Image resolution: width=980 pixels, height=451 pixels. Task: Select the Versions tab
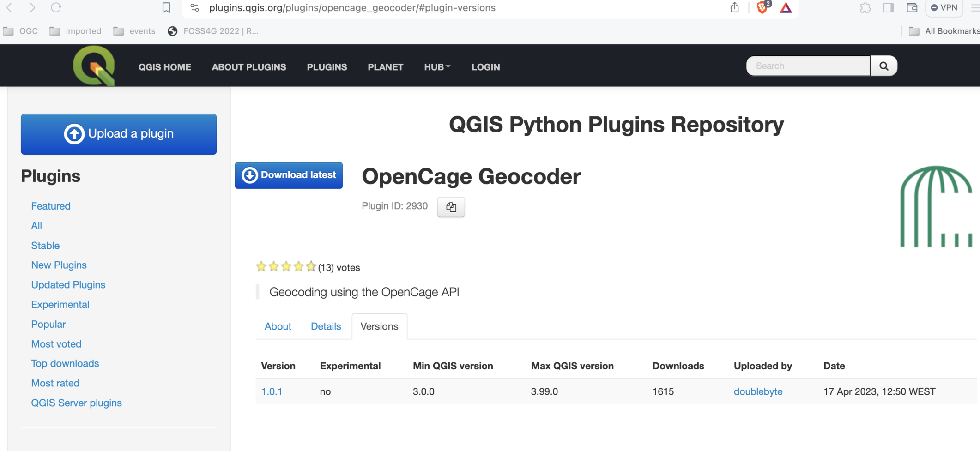[x=379, y=326]
